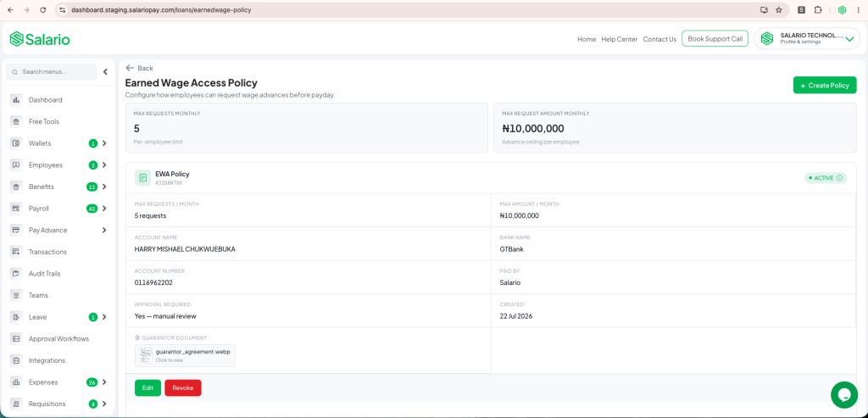Screen dimensions: 868x418
Task: Click the Teams sidebar icon
Action: click(16, 295)
